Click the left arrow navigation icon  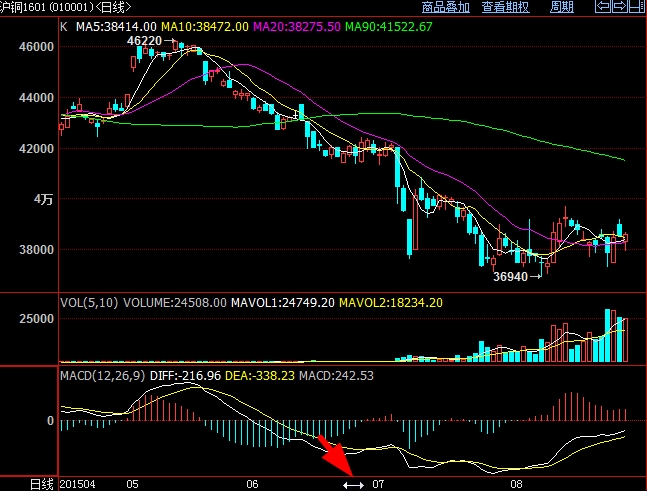[603, 7]
